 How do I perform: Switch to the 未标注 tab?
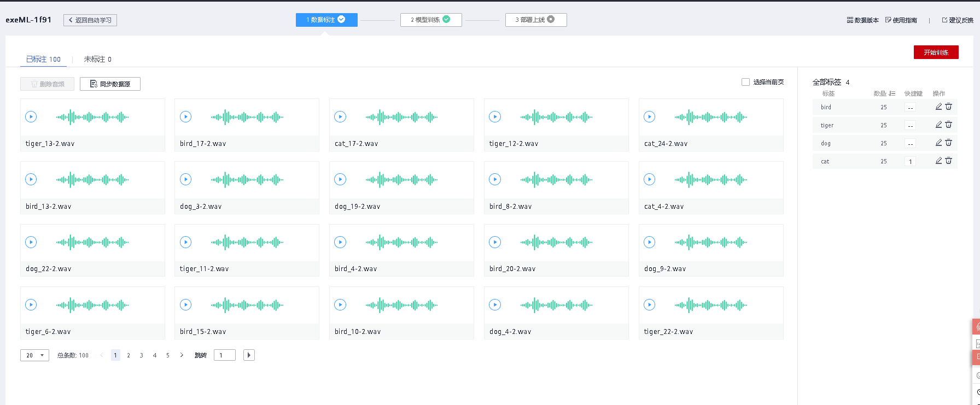tap(97, 59)
